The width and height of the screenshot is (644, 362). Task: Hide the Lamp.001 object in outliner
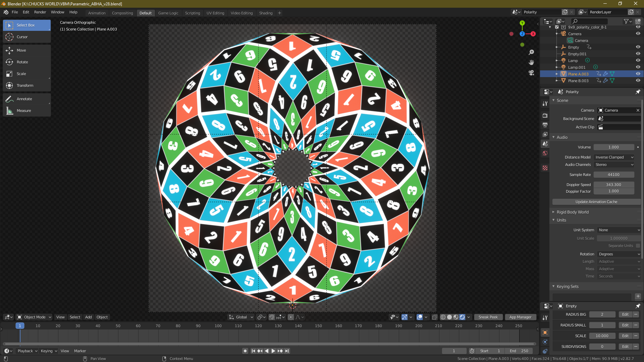(638, 67)
